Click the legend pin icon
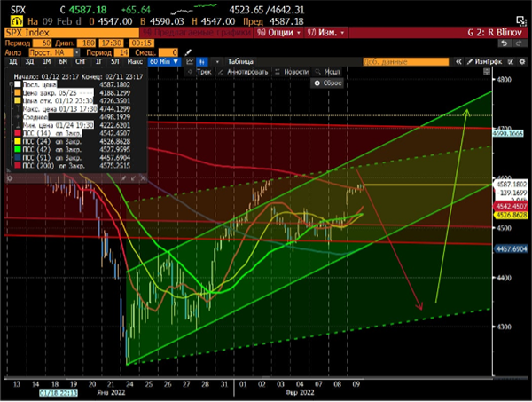The height and width of the screenshot is (402, 532). tap(124, 177)
